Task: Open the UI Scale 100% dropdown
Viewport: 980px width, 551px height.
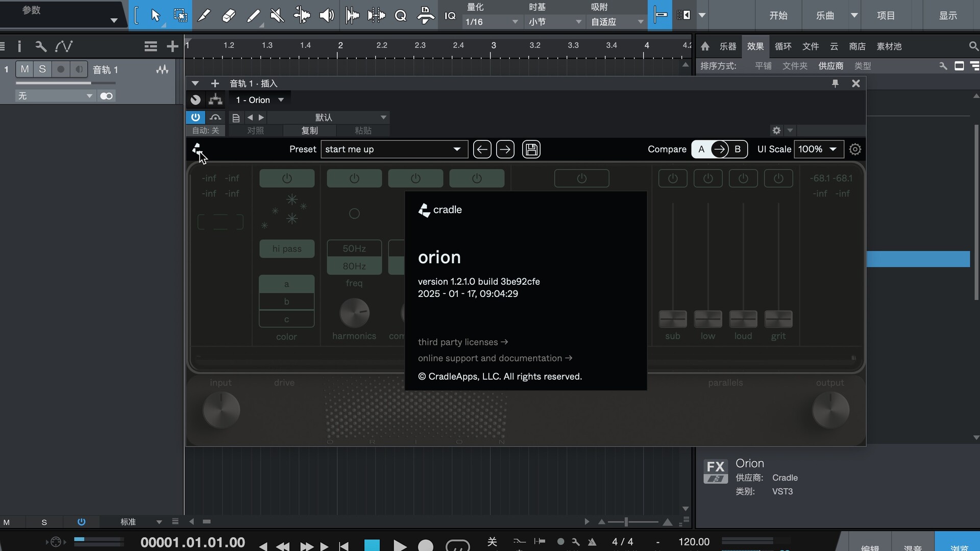Action: click(819, 149)
